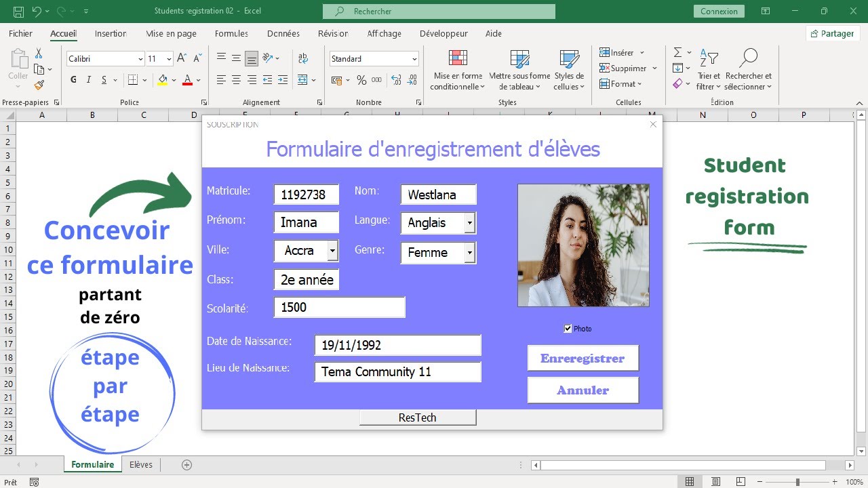Click the Save icon in title bar
Viewport: 868px width, 488px height.
click(18, 12)
